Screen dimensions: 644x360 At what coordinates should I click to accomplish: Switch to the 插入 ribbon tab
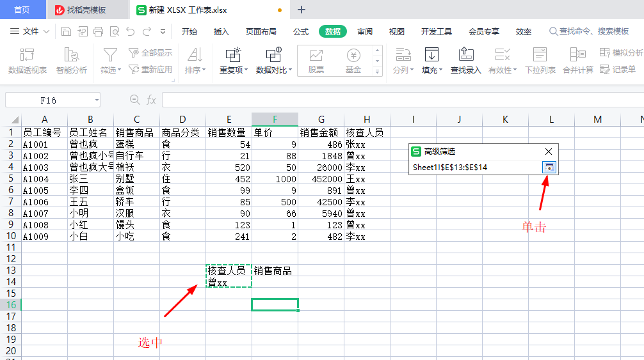(x=221, y=31)
